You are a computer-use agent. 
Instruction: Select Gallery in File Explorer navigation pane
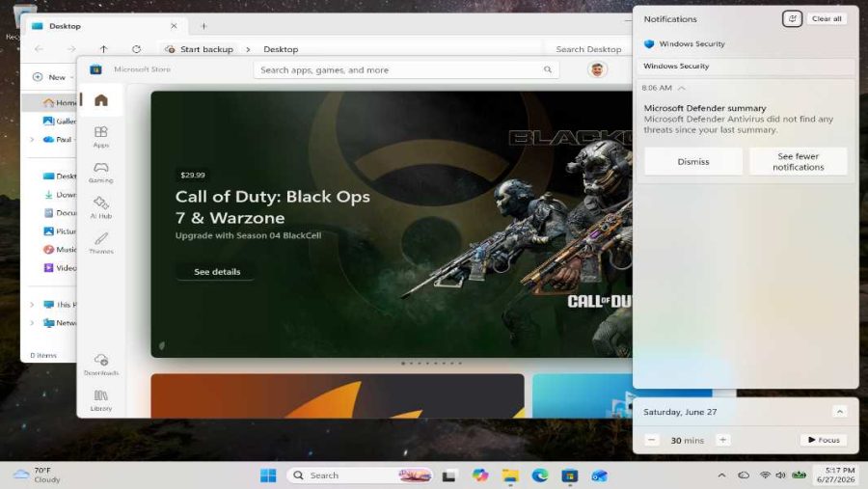pyautogui.click(x=60, y=121)
